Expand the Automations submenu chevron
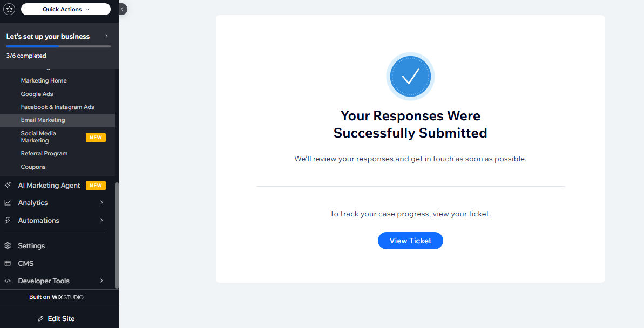Viewport: 644px width, 328px height. pos(101,220)
